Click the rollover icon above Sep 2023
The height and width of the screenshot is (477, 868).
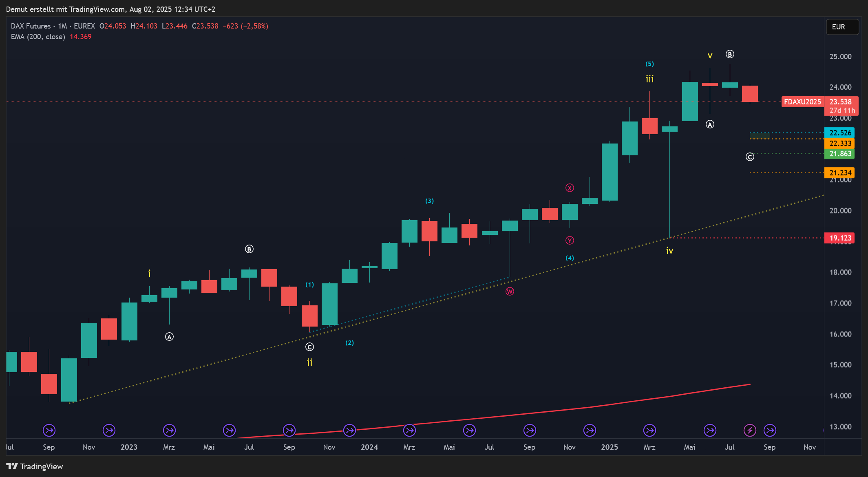[x=289, y=430]
